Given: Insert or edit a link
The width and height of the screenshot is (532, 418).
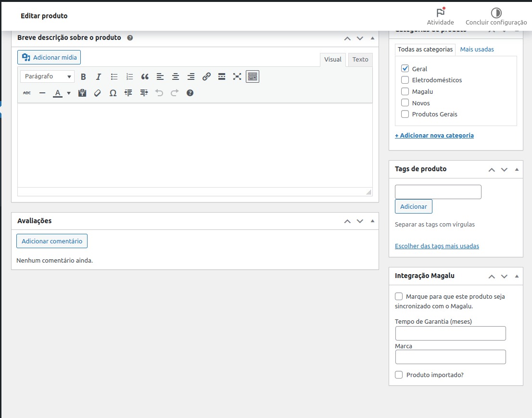Looking at the screenshot, I should pyautogui.click(x=206, y=76).
